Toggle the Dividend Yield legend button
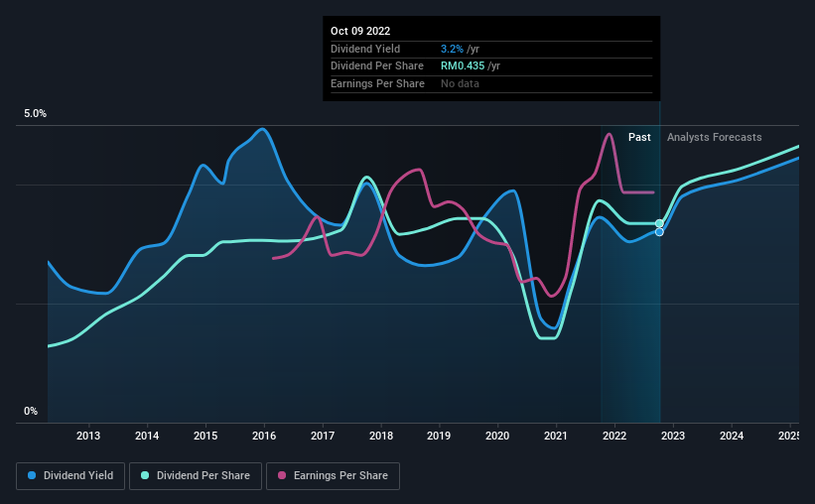Image resolution: width=815 pixels, height=504 pixels. [x=70, y=476]
